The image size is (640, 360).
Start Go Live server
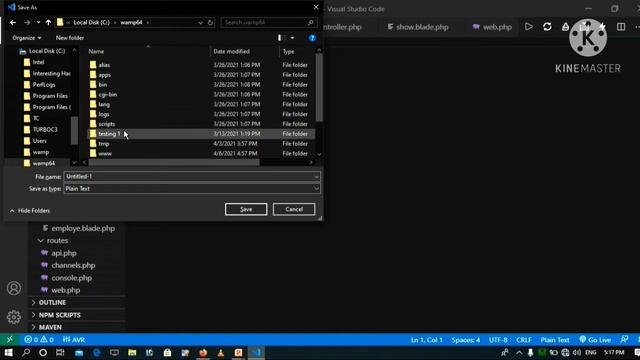(595, 340)
